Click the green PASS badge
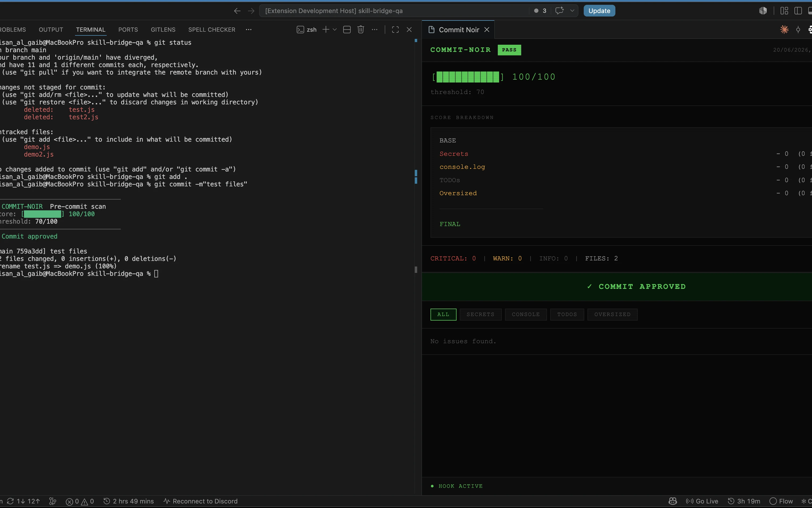The image size is (812, 508). (509, 50)
